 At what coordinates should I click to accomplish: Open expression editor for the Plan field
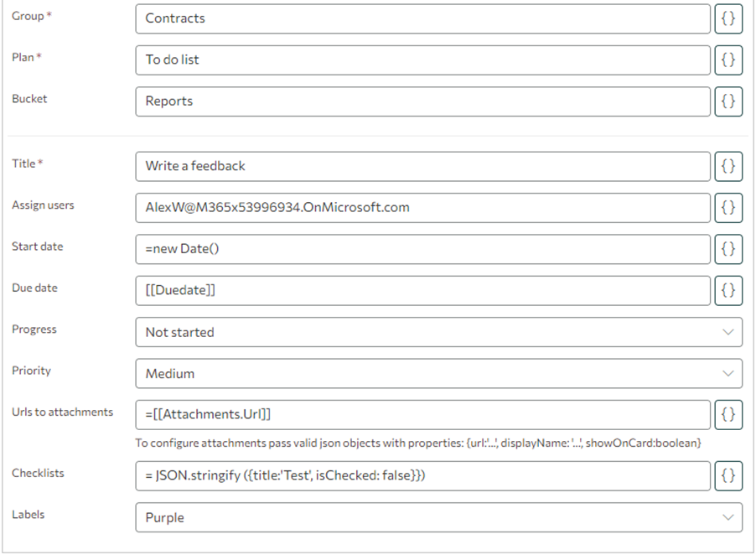[728, 60]
